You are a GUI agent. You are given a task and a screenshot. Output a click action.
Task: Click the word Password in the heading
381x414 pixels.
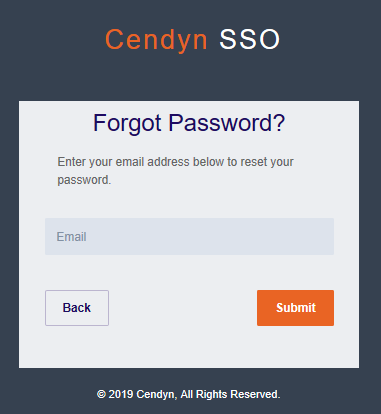pos(221,123)
